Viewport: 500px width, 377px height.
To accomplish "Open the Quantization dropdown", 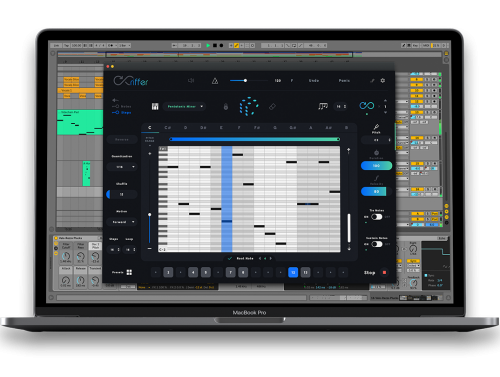I will (x=122, y=167).
